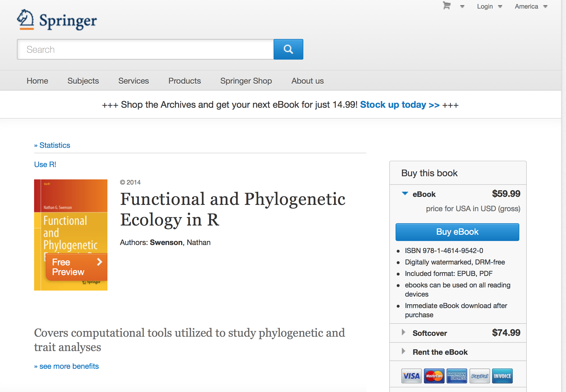Click the Free Preview badge
The height and width of the screenshot is (392, 566).
(x=76, y=267)
